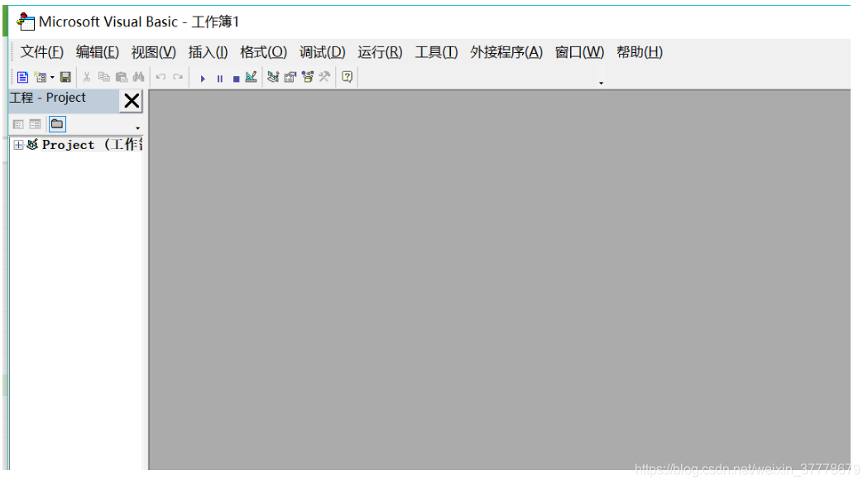Click the Break pause icon
868x485 pixels.
click(220, 79)
